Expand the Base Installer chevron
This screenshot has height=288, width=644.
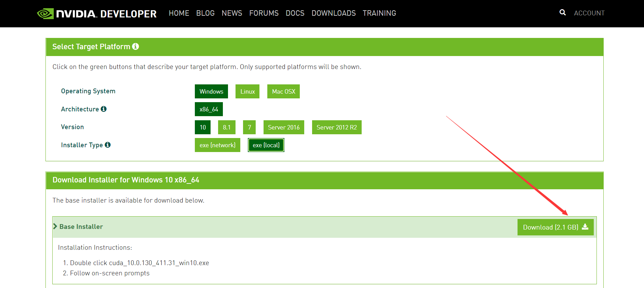[x=55, y=227]
